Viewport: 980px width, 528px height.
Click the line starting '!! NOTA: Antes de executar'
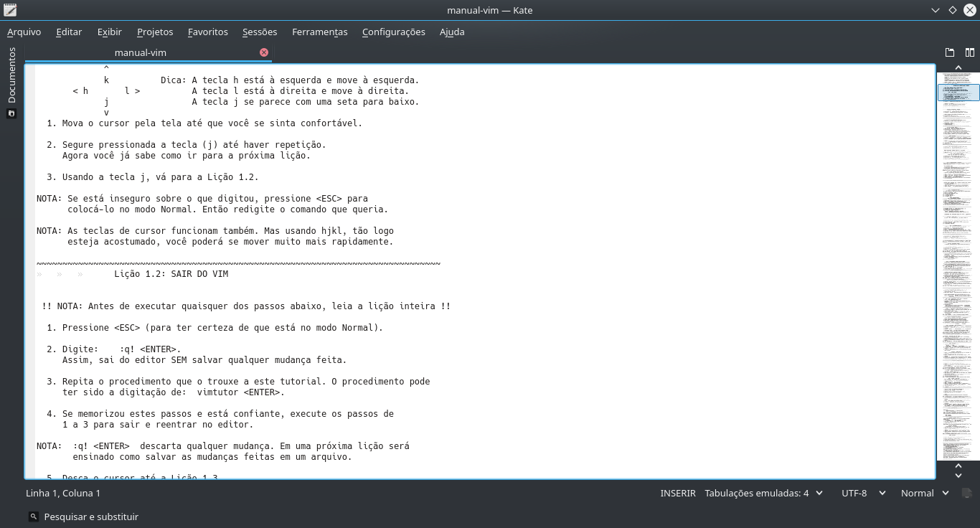click(246, 306)
